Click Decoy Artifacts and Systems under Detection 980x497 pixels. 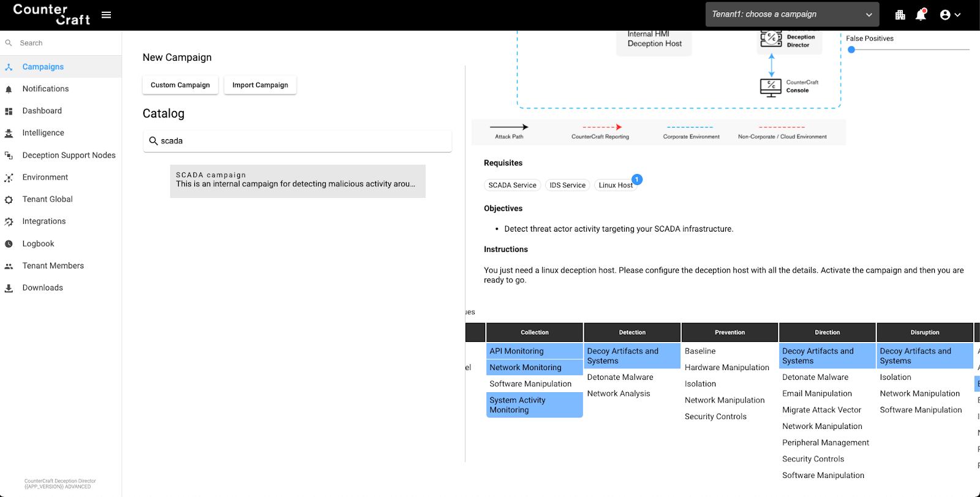(x=632, y=356)
